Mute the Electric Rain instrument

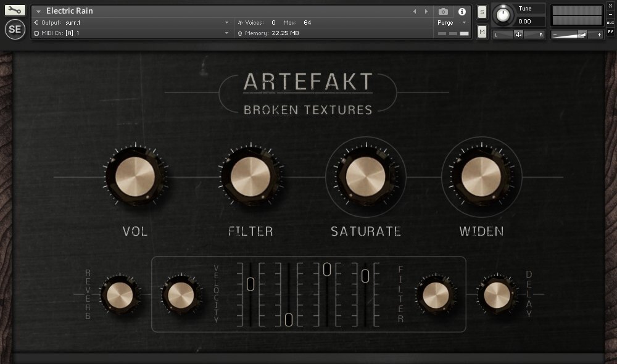[482, 31]
